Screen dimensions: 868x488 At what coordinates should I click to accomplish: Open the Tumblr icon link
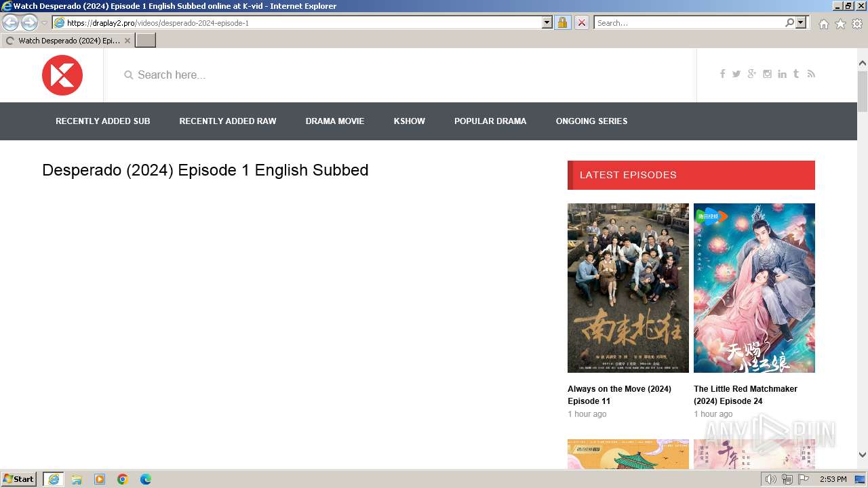point(796,74)
